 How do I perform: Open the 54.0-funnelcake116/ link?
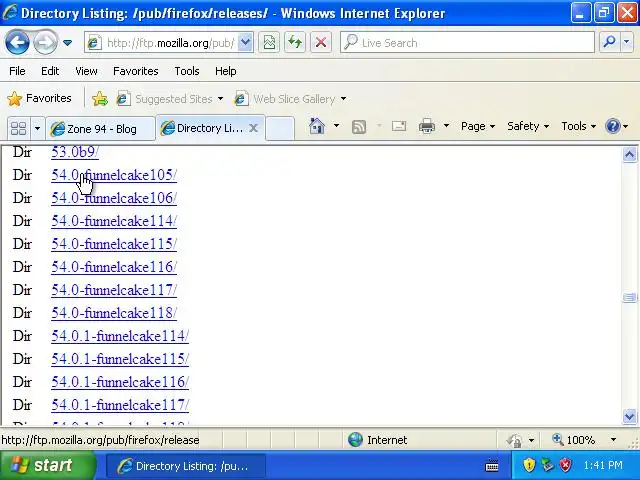[114, 267]
